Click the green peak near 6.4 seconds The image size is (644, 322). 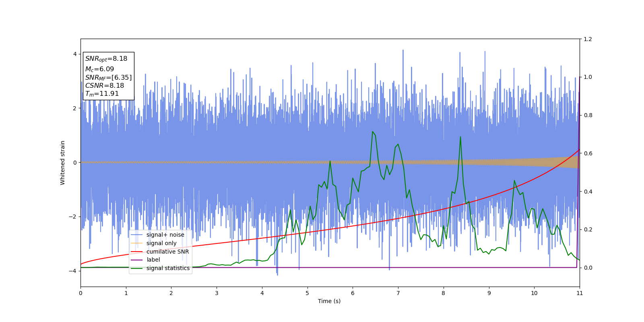tap(373, 132)
